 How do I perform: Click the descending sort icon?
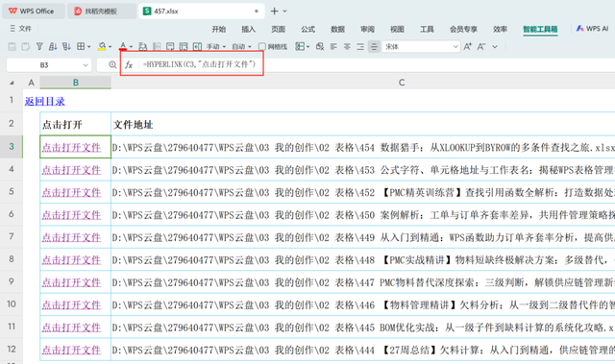point(66,47)
